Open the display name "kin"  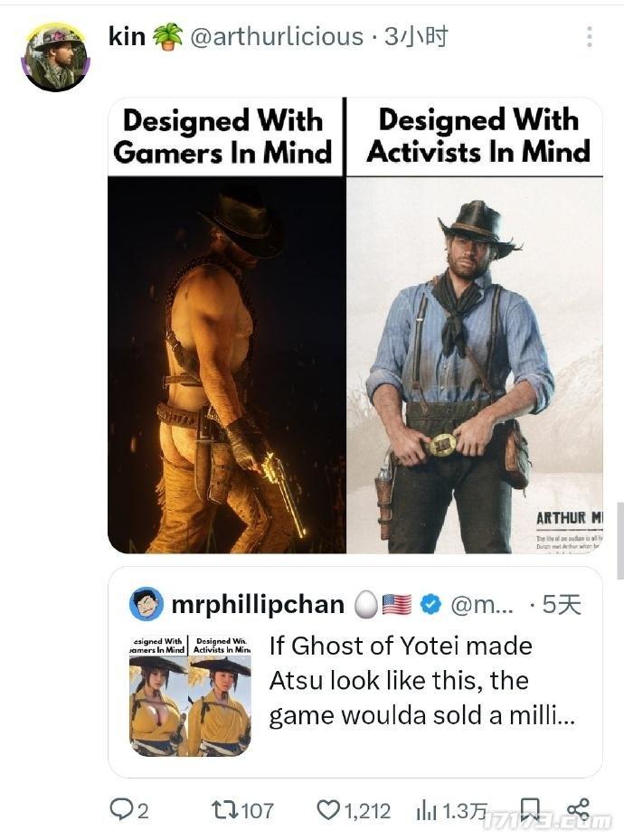127,37
